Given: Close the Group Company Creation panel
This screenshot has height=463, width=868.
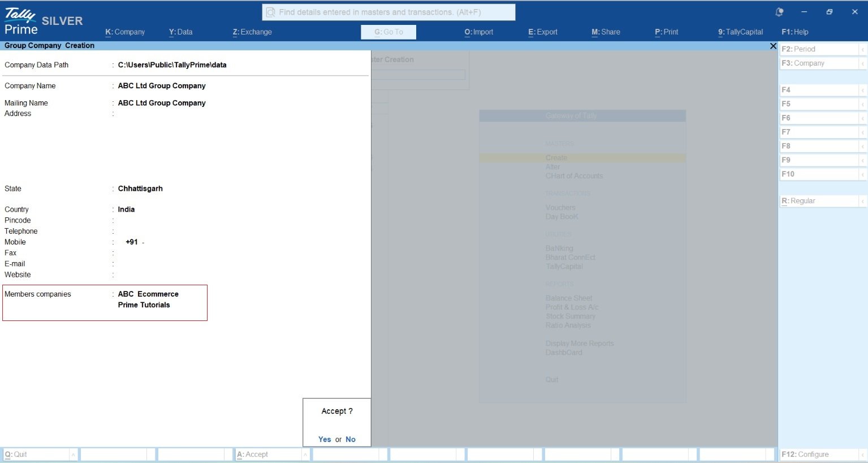Looking at the screenshot, I should click(x=773, y=46).
